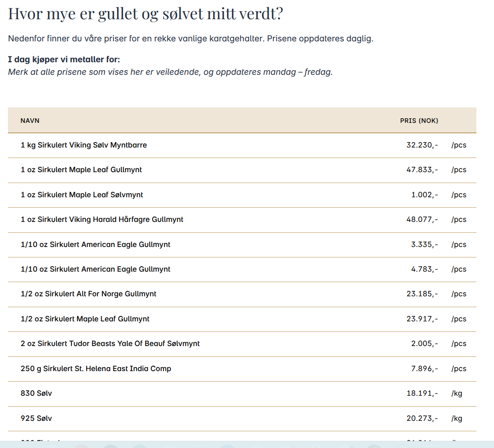Select the Tudor Beasts Yale Of Beauf Sølvmynt row

[110, 344]
